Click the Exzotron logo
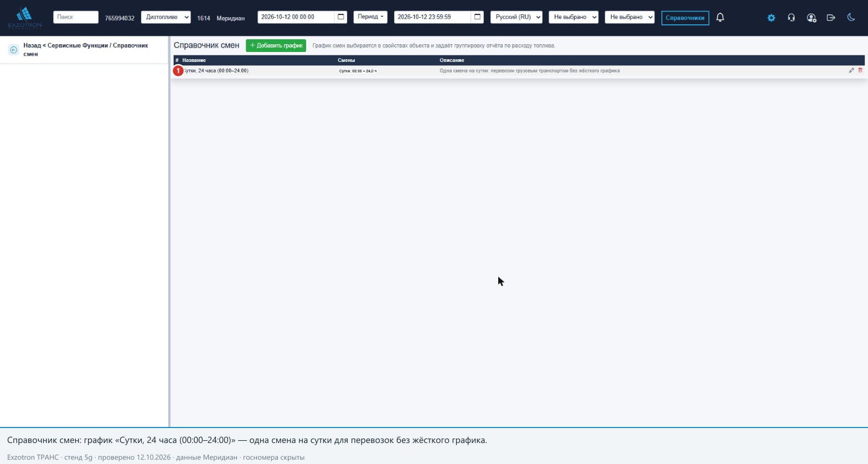 click(x=24, y=18)
